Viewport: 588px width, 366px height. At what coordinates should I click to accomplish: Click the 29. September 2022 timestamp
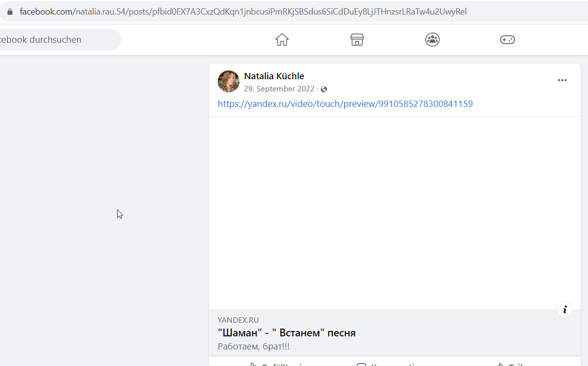(279, 89)
